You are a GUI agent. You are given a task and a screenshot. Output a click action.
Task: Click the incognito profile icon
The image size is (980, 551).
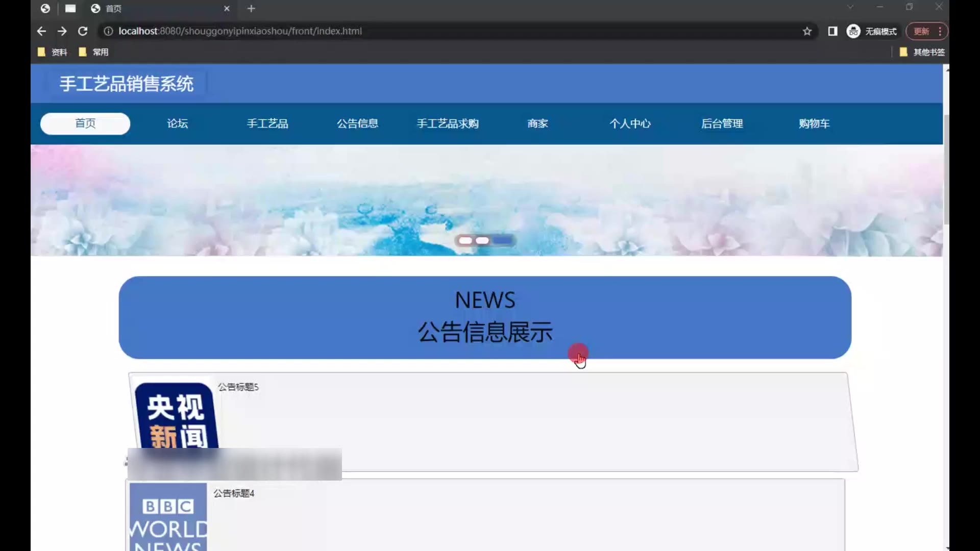[853, 31]
